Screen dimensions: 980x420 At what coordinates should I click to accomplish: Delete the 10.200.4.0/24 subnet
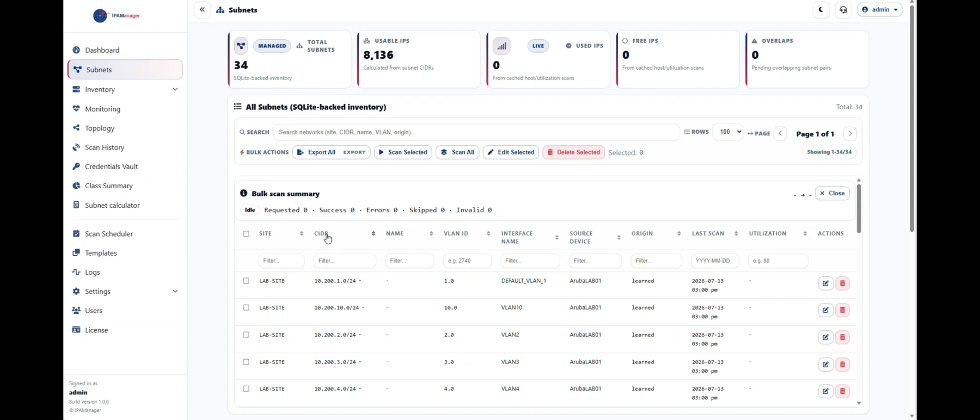click(842, 391)
